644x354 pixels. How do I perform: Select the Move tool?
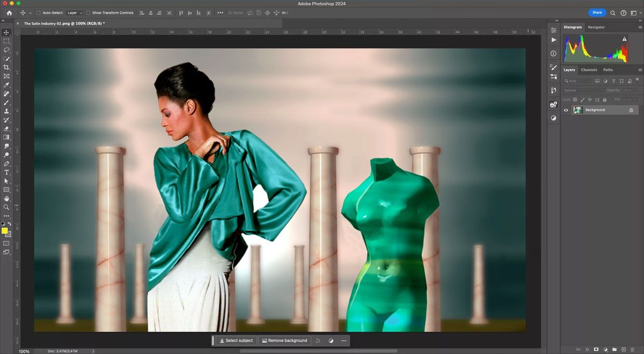pos(6,32)
